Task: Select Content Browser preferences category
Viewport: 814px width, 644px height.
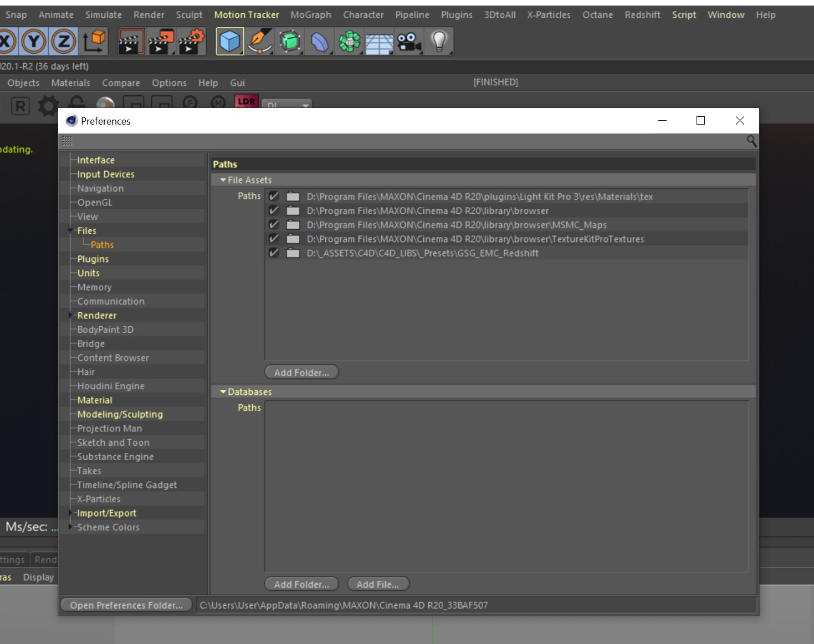Action: (113, 358)
